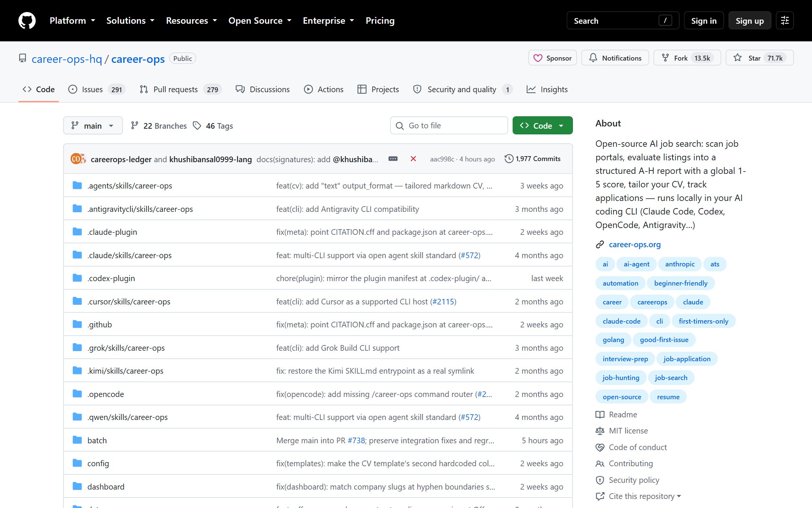
Task: Click the Search field in the header
Action: (623, 21)
